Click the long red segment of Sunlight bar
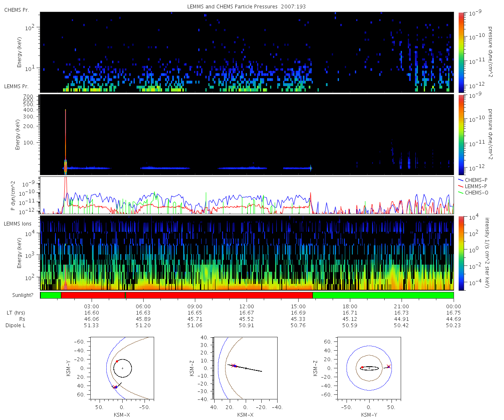The image size is (504, 420). [x=219, y=295]
